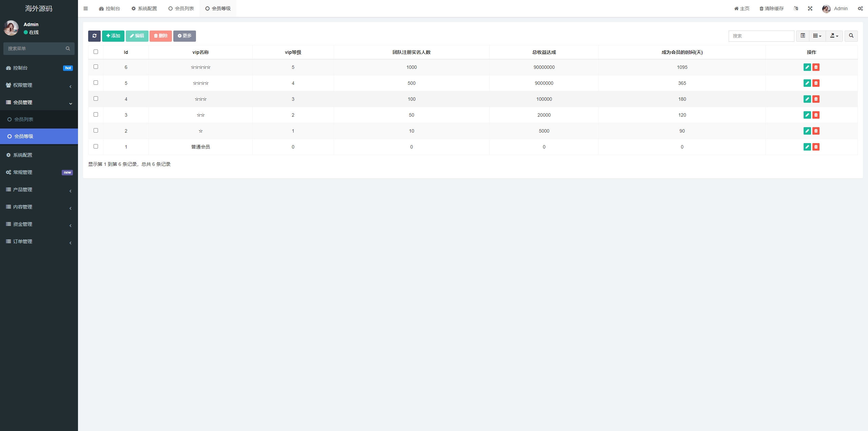The image size is (868, 431).
Task: Toggle the table card view icon
Action: (803, 36)
